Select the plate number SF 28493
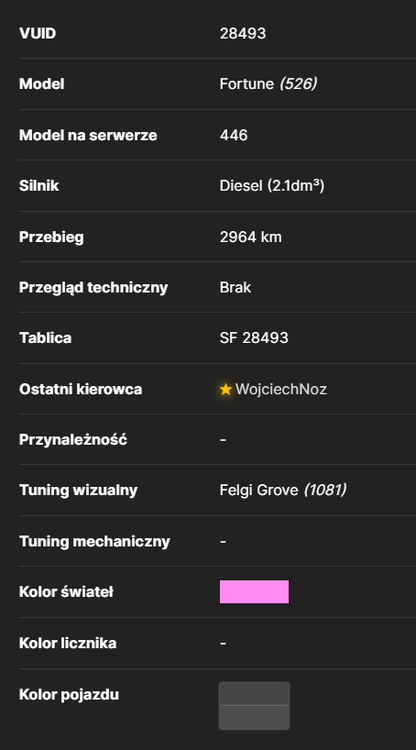 tap(254, 338)
